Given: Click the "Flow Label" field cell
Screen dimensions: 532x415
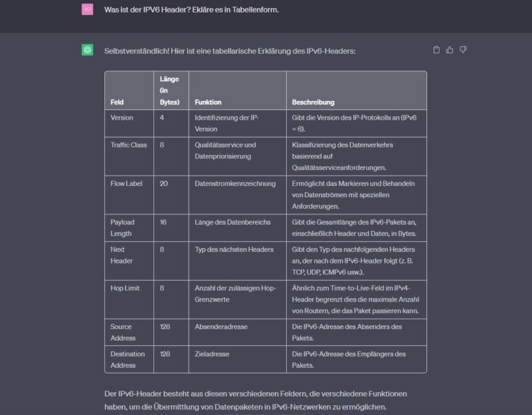Looking at the screenshot, I should click(x=126, y=183).
